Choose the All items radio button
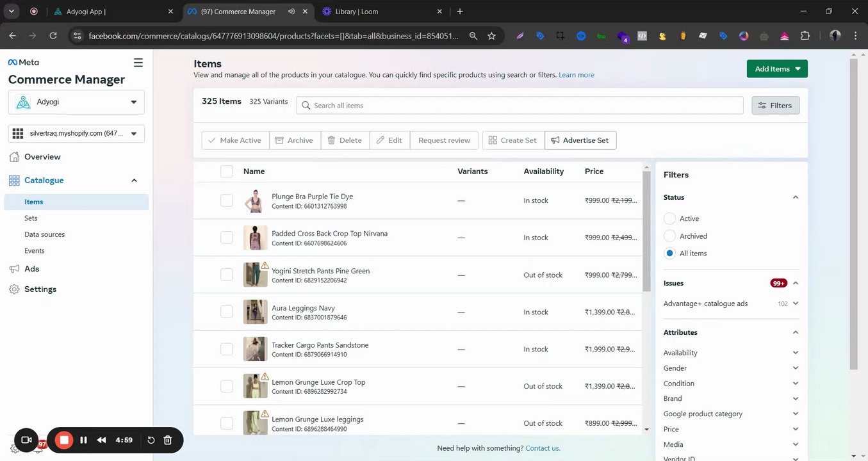This screenshot has height=461, width=868. pos(669,253)
